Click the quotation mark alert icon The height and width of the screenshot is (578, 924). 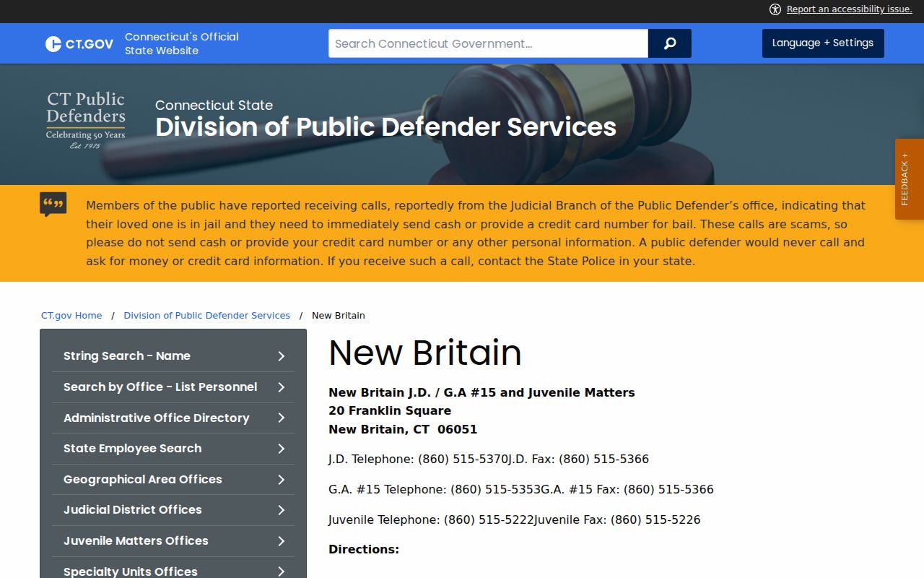click(x=53, y=204)
